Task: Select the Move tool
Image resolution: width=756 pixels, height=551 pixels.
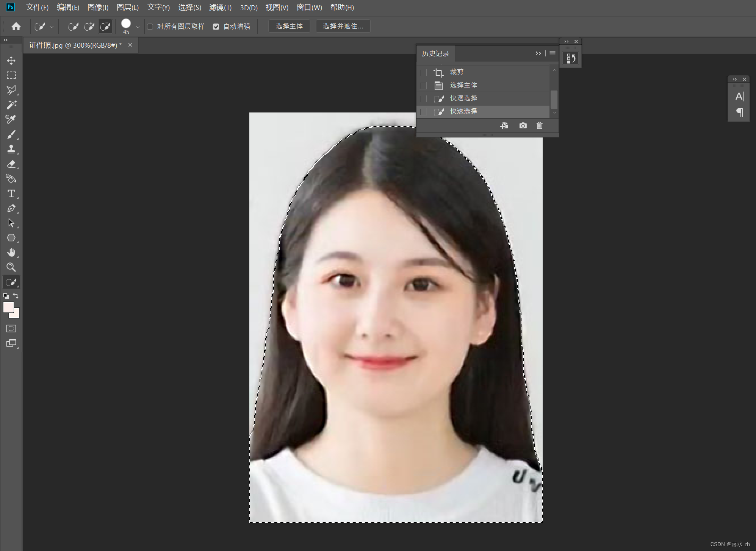Action: coord(11,61)
